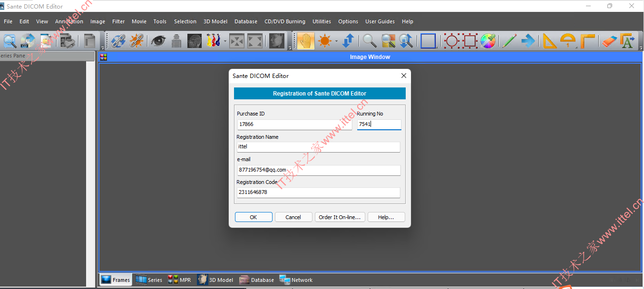
Task: Open the CD/DVD Burning menu
Action: tap(285, 21)
